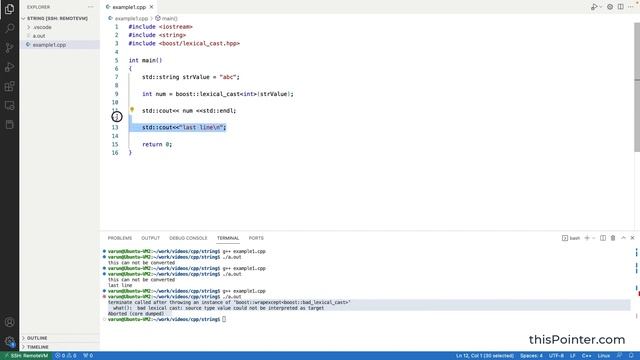Change indentation via Spaces: 4
This screenshot has width=640, height=360.
531,356
